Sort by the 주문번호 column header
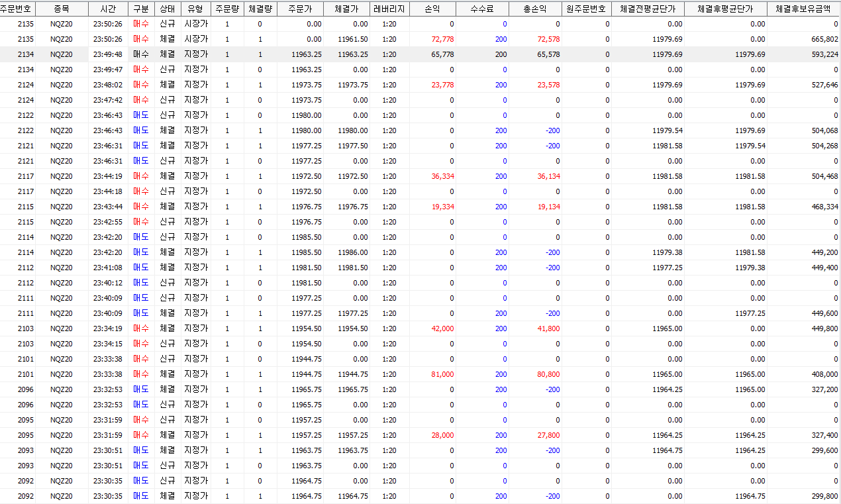Image resolution: width=841 pixels, height=504 pixels. pos(17,9)
